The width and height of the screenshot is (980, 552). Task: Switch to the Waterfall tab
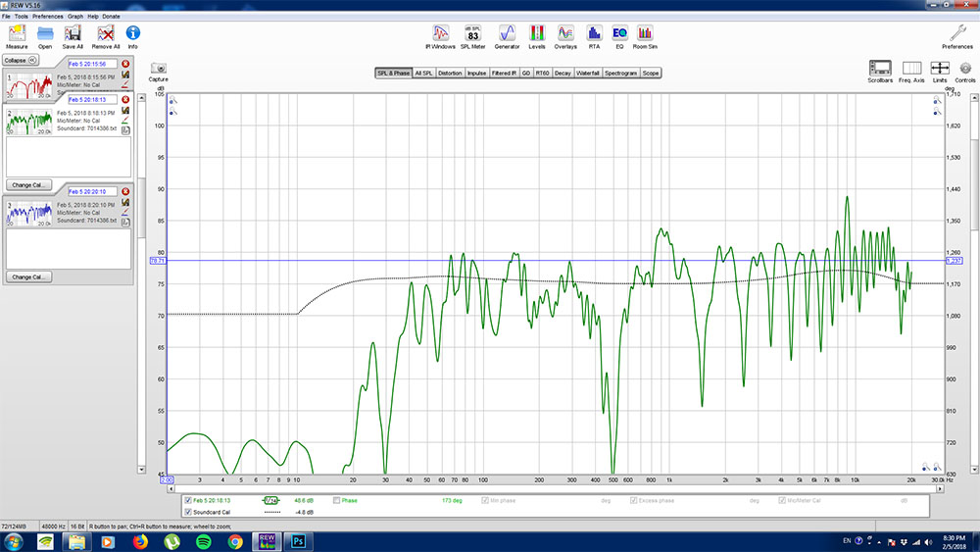point(587,74)
